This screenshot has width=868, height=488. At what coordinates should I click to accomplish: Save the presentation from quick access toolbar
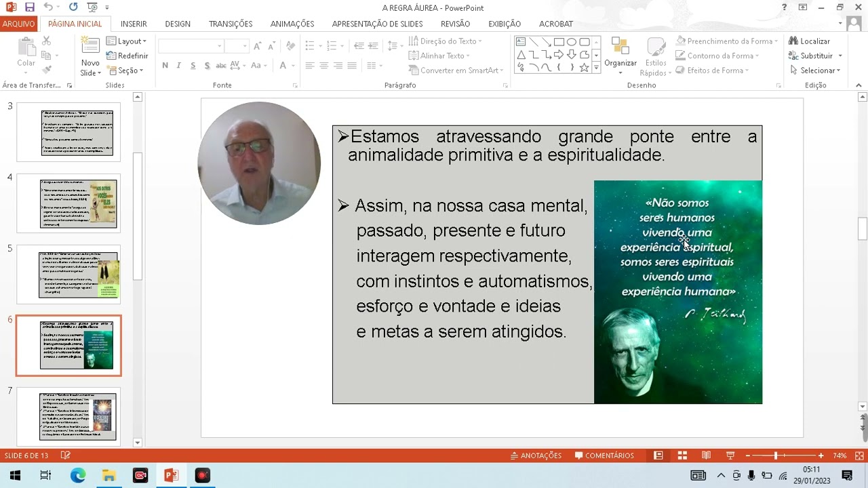coord(29,7)
